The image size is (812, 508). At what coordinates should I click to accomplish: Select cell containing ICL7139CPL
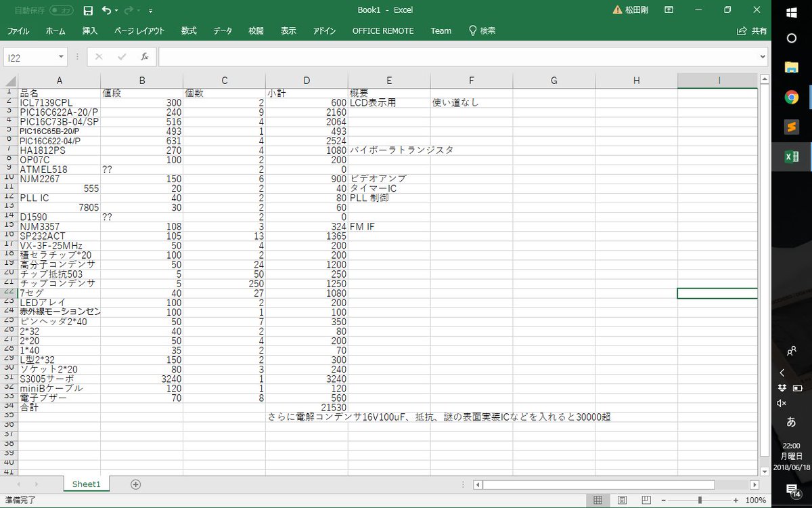(x=60, y=102)
